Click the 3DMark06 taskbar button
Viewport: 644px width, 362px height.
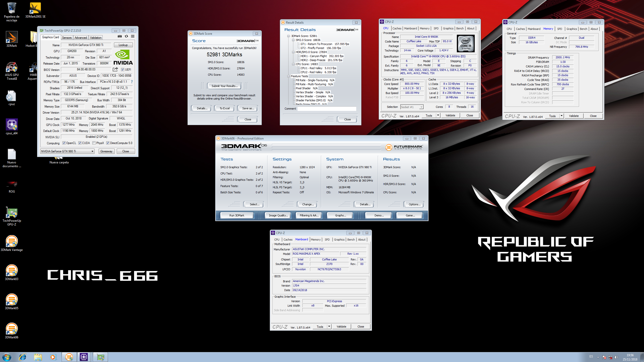tap(69, 357)
